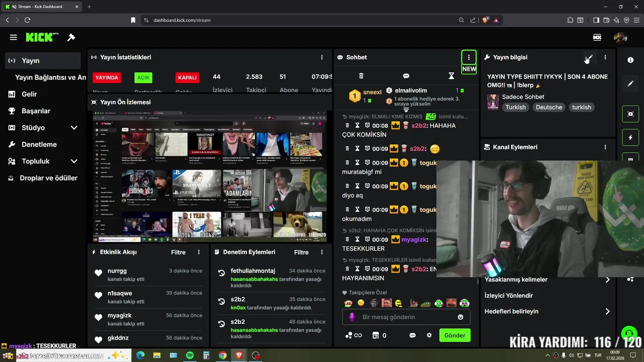This screenshot has width=644, height=362.
Task: Expand Yasaklanmış kelimeler arrow
Action: [x=607, y=280]
